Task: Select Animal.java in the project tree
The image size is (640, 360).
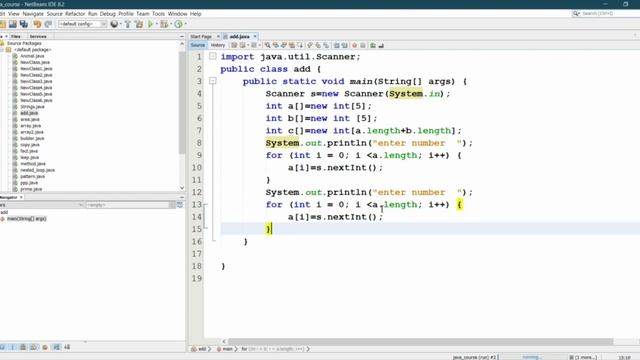Action: 32,56
